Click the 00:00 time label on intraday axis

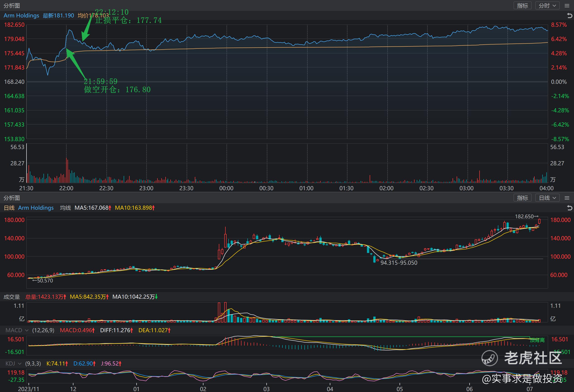tap(226, 188)
